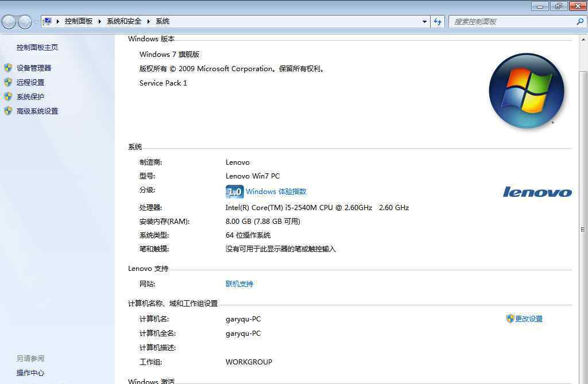The height and width of the screenshot is (384, 588).
Task: Click the shield icon beside 远程设置
Action: click(8, 82)
